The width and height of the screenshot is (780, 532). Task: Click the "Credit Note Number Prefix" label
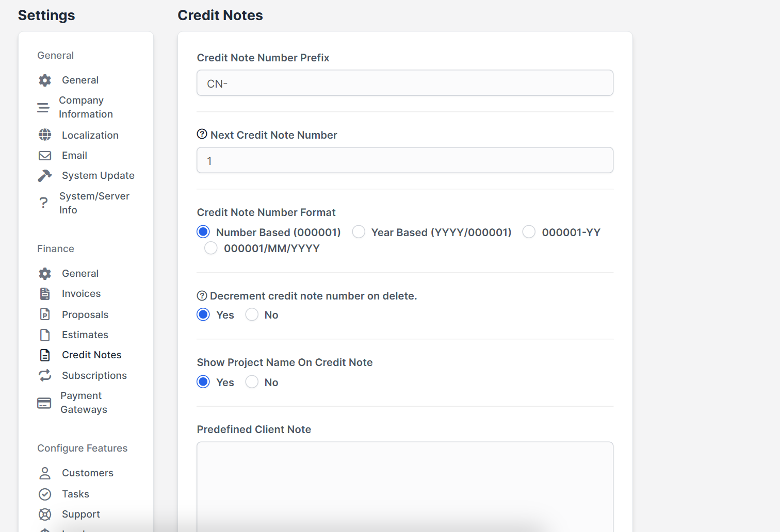point(263,58)
